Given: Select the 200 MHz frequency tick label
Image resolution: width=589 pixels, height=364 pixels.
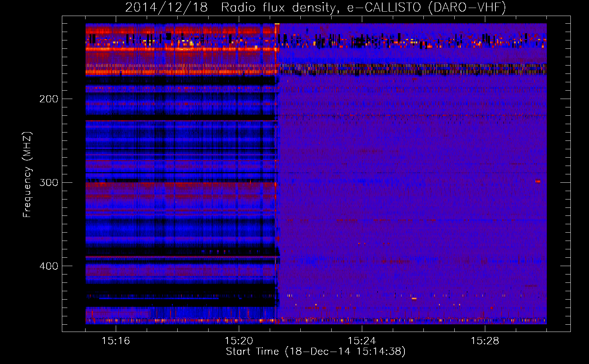Looking at the screenshot, I should click(x=49, y=99).
